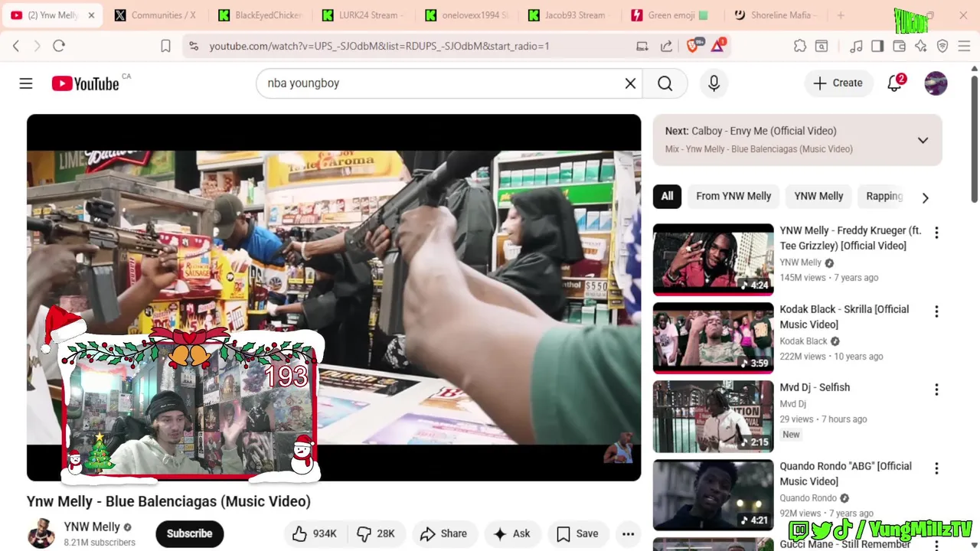Image resolution: width=980 pixels, height=551 pixels.
Task: Open Brave Shields lion icon
Action: tap(694, 46)
